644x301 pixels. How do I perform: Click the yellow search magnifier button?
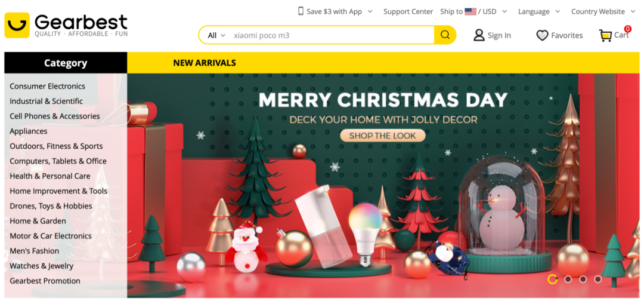445,35
